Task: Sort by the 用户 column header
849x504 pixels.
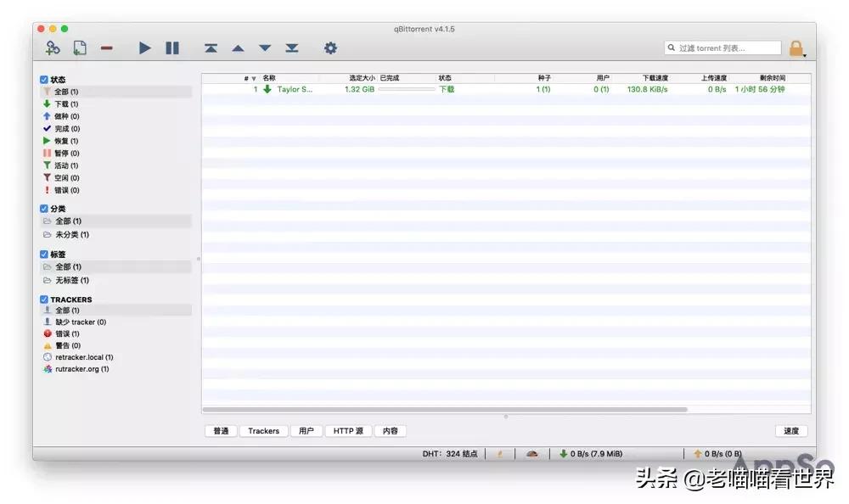Action: click(x=603, y=78)
